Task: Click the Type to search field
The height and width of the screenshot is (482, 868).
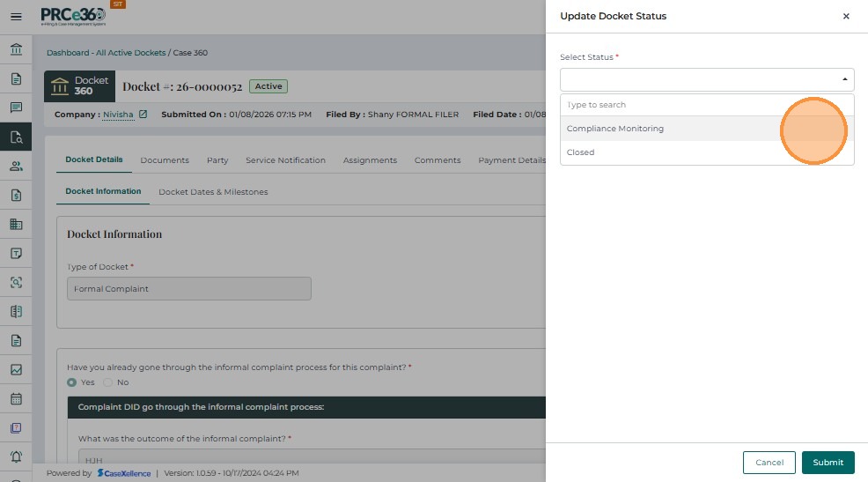Action: (x=704, y=105)
